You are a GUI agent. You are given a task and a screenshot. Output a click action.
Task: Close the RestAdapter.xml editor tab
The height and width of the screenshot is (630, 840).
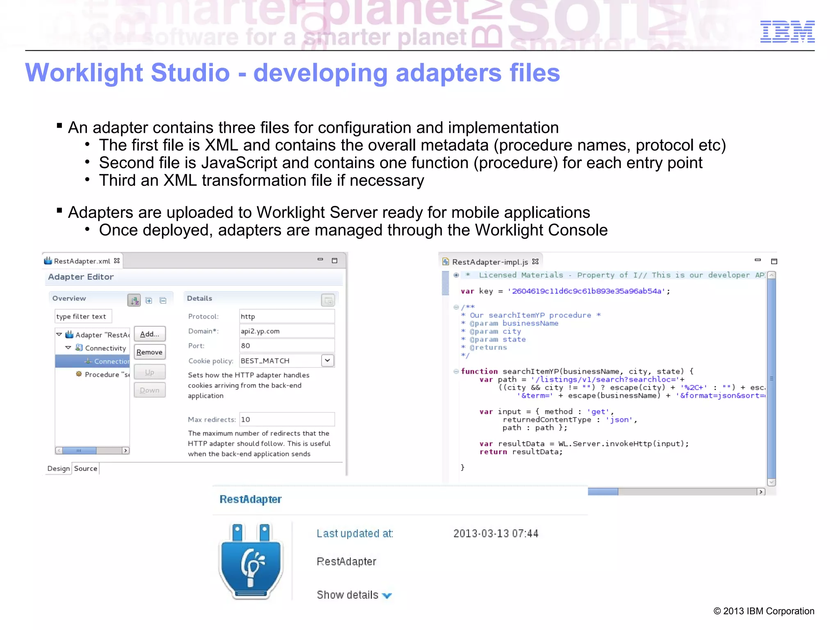pos(117,261)
